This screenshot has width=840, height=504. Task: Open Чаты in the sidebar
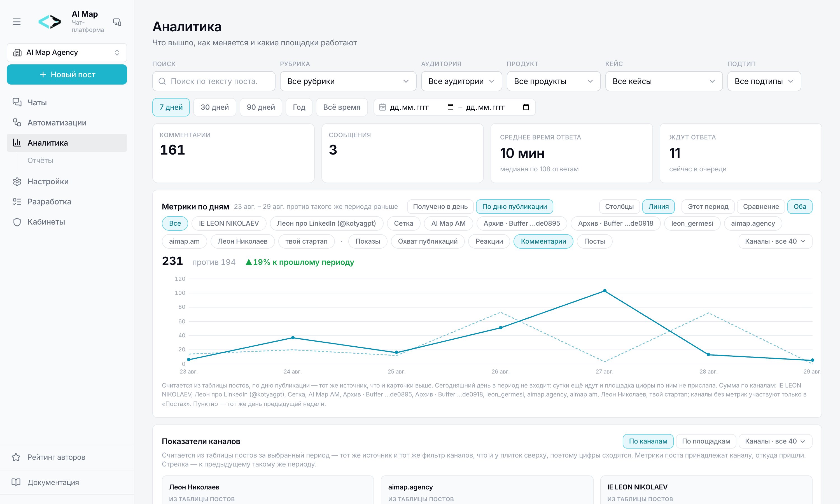(x=67, y=102)
